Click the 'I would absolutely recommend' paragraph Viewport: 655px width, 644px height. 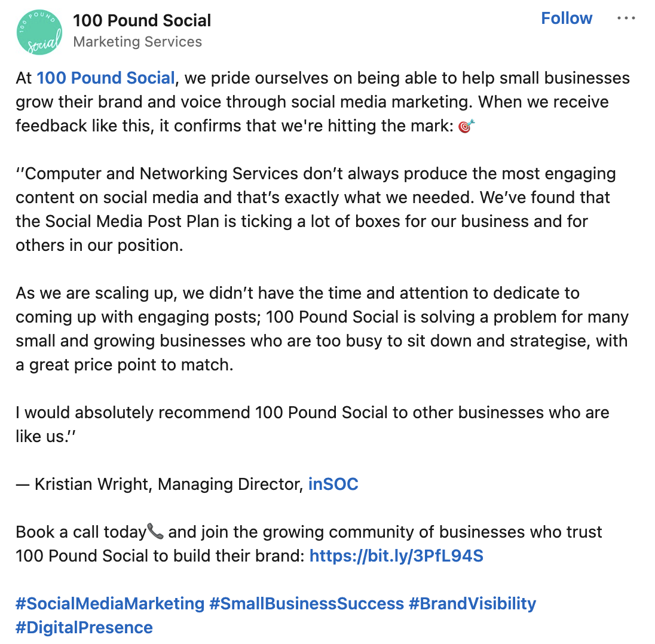312,413
